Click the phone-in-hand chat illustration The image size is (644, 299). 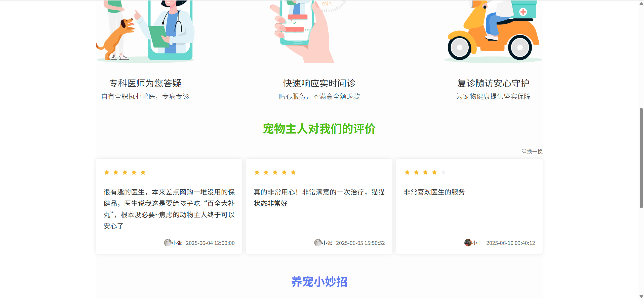tap(308, 31)
